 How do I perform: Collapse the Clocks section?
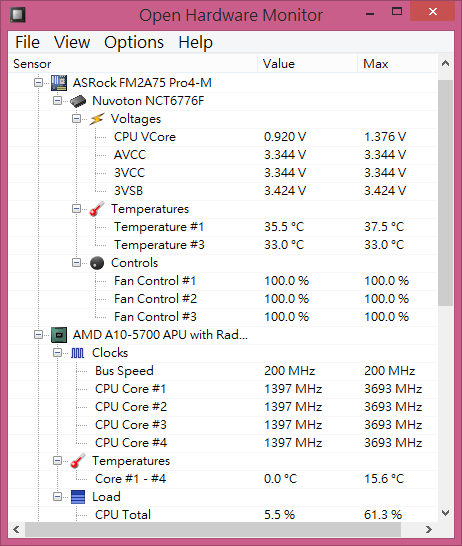[57, 353]
